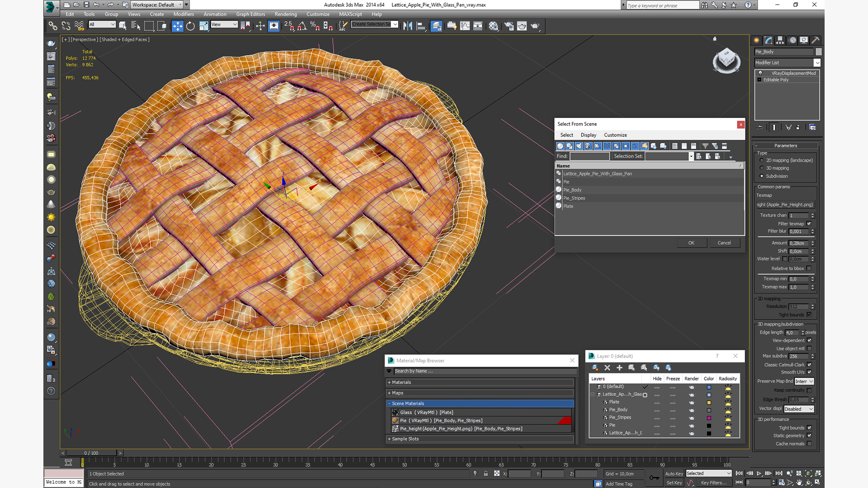The width and height of the screenshot is (868, 488).
Task: Select the 2D mapping (landscape) radio
Action: (762, 160)
